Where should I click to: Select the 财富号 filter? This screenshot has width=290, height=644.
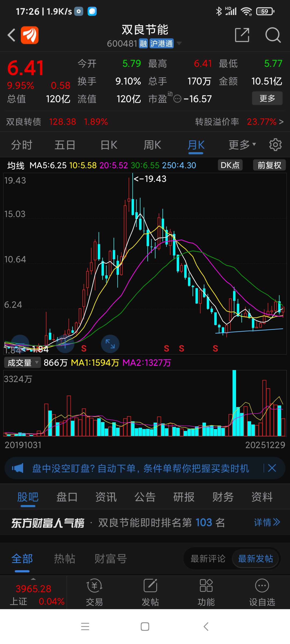point(111,559)
